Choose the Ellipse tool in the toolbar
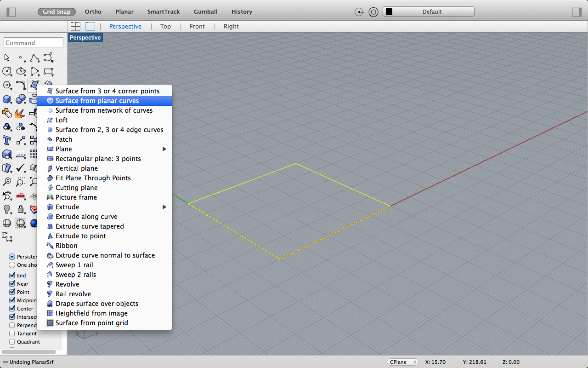The width and height of the screenshot is (588, 368). pyautogui.click(x=21, y=71)
